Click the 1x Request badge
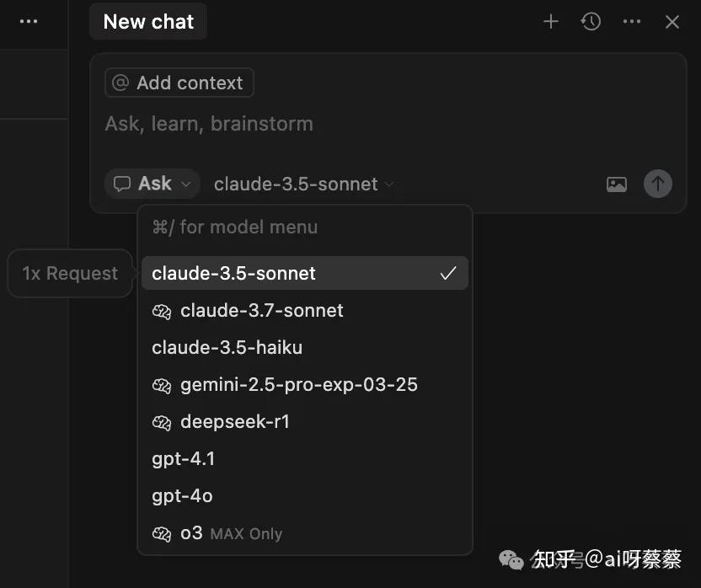 69,273
